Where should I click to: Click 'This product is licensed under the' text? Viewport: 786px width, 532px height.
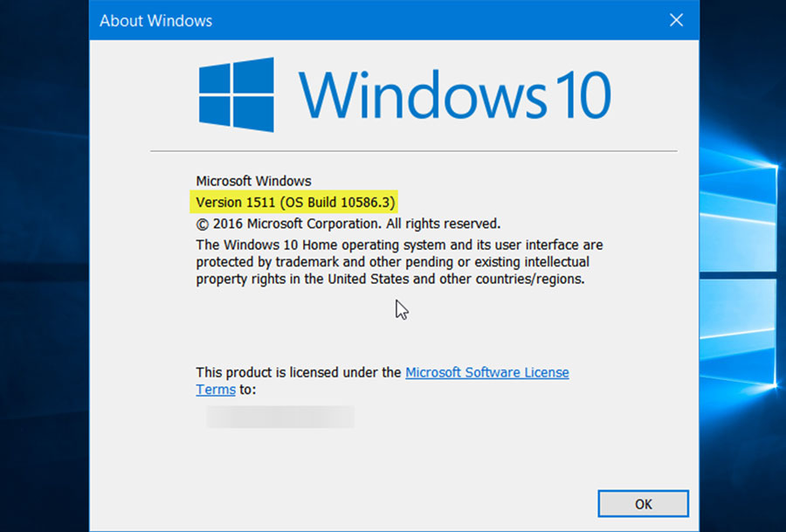[x=299, y=372]
